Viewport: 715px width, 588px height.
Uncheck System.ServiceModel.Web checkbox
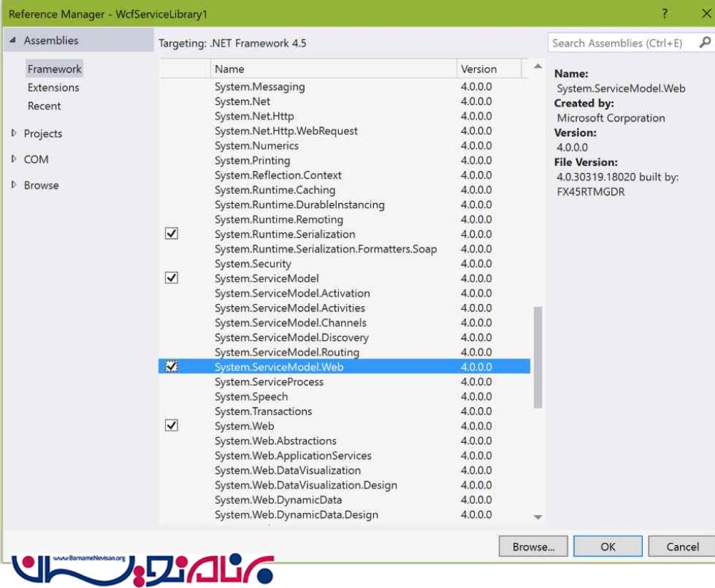tap(172, 366)
